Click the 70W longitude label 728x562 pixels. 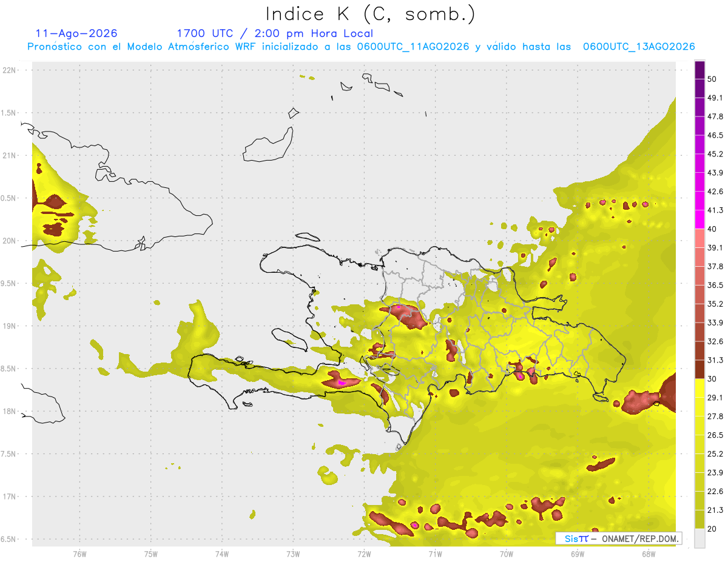click(x=506, y=554)
